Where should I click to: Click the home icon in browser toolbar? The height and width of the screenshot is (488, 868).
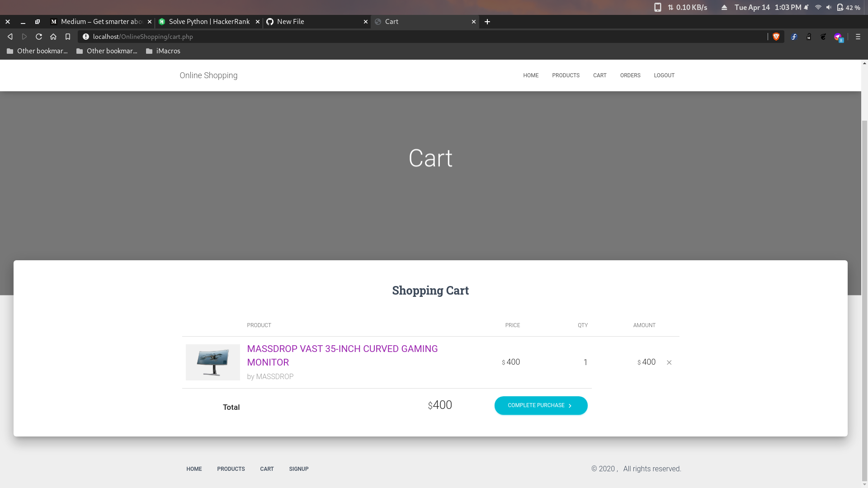coord(53,37)
